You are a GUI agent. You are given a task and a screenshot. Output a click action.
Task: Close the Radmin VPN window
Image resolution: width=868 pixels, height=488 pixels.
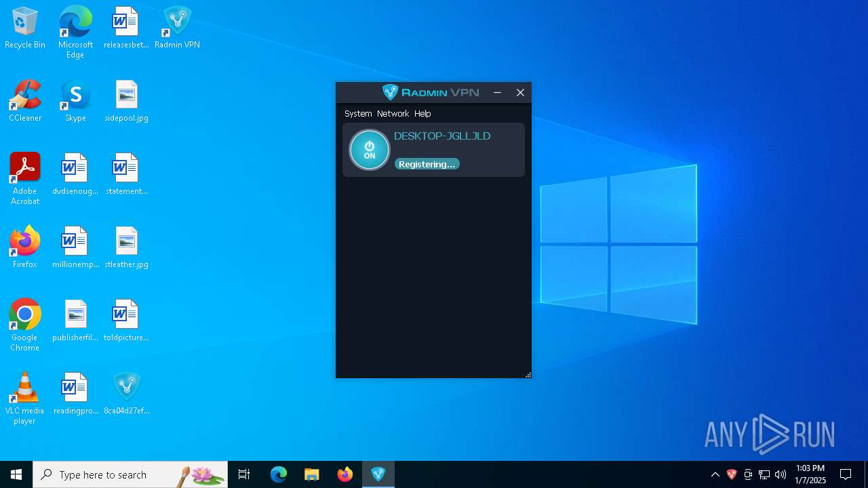coord(520,92)
